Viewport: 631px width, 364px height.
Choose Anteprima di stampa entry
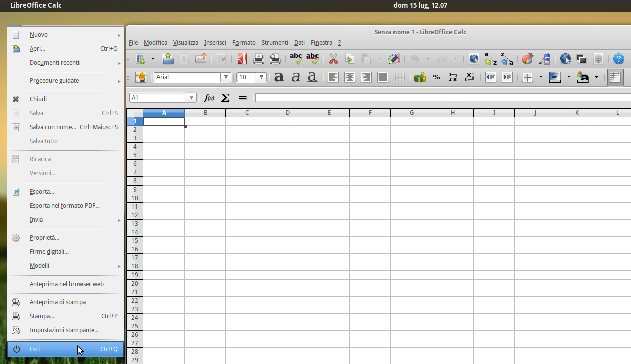tap(65, 302)
